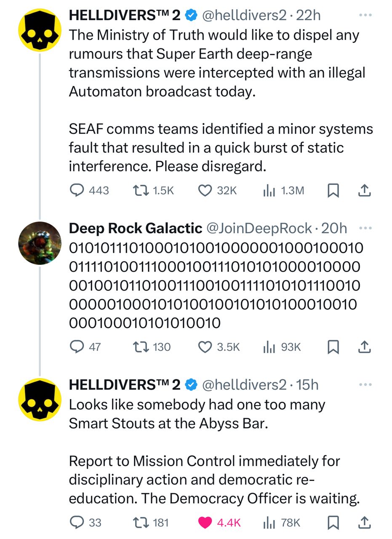Viewport: 392px width, 539px height.
Task: Open more options on first Helldivers tweet
Action: click(366, 15)
